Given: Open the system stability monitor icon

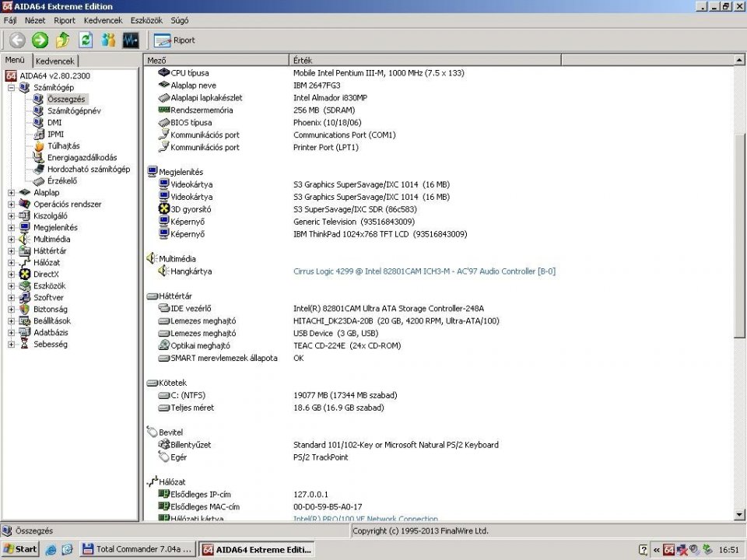Looking at the screenshot, I should pyautogui.click(x=131, y=40).
